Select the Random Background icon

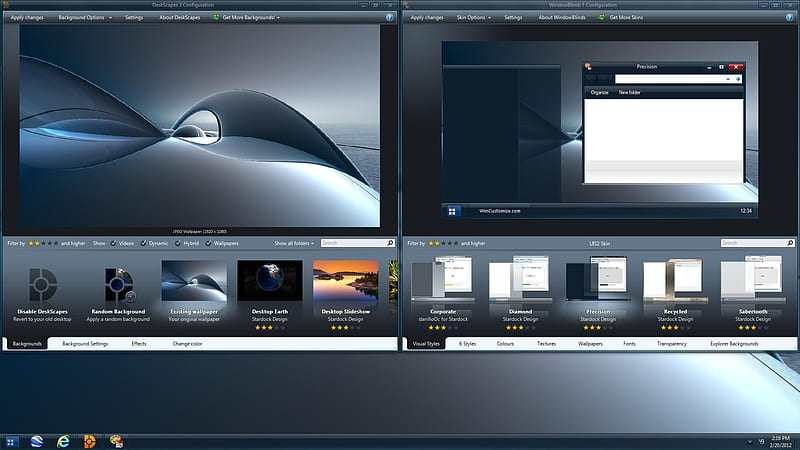click(x=118, y=284)
